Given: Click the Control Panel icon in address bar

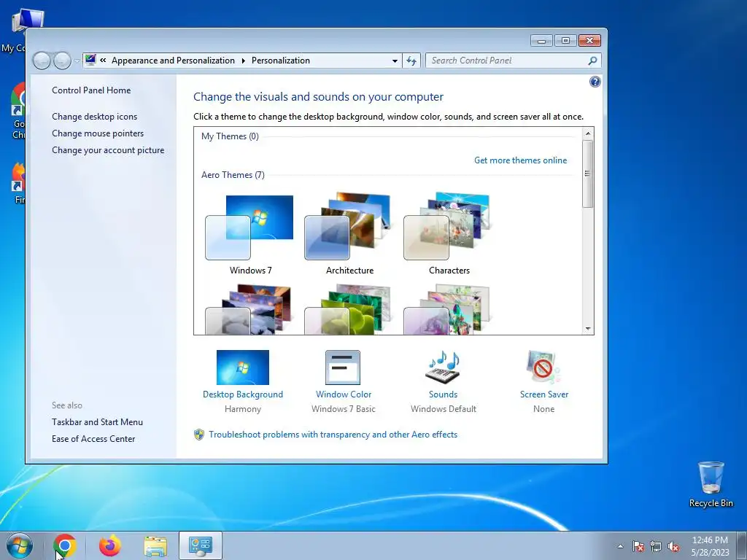Looking at the screenshot, I should pos(90,60).
